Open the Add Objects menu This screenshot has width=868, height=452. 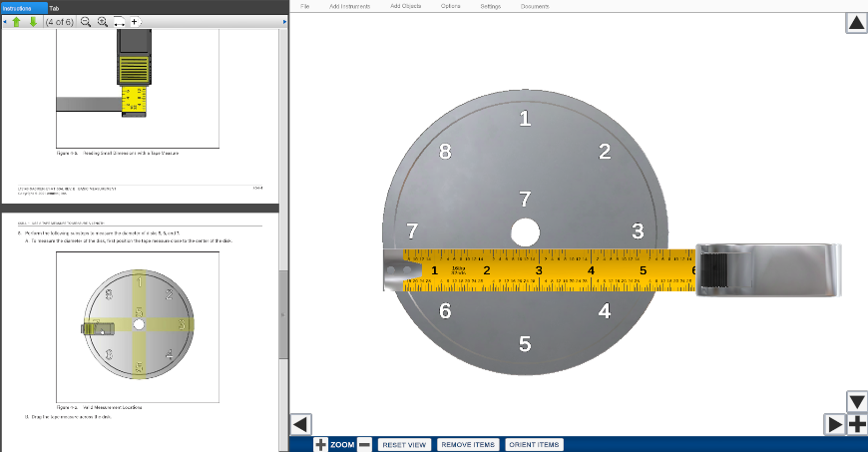(405, 6)
